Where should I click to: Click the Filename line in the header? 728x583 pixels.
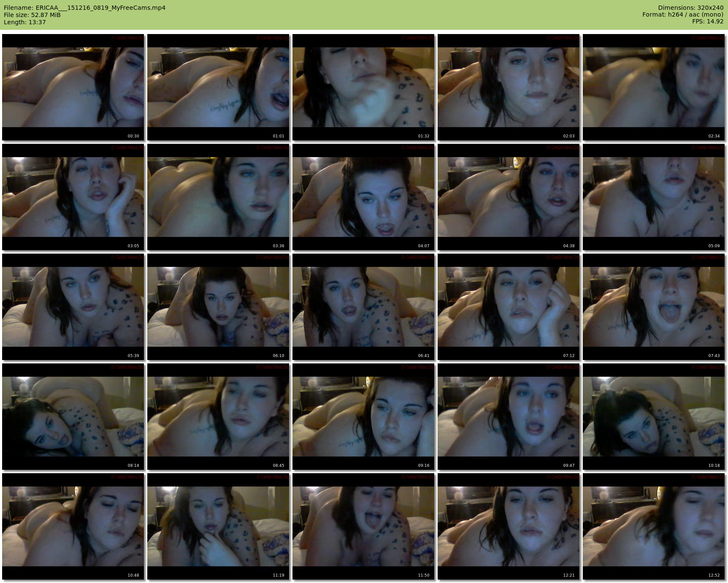tap(85, 8)
